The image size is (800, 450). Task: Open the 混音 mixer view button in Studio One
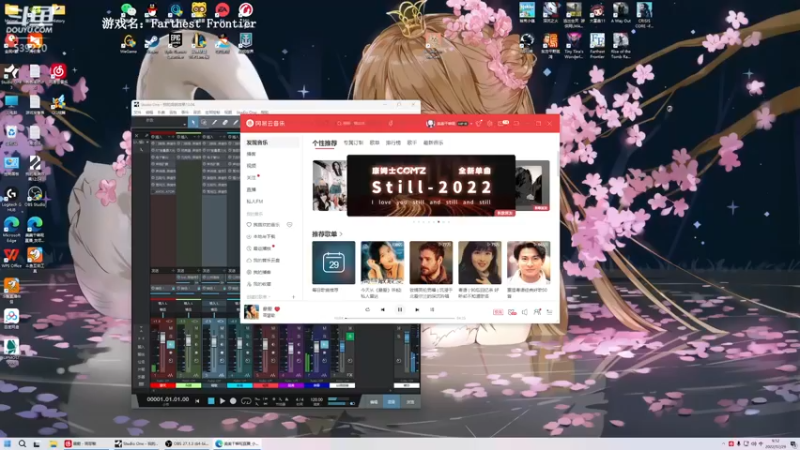[x=392, y=402]
